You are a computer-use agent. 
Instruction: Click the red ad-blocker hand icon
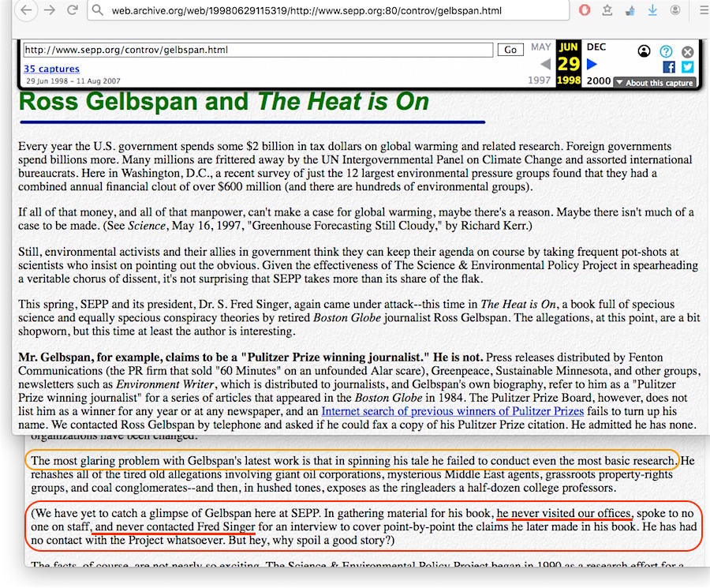click(x=585, y=10)
